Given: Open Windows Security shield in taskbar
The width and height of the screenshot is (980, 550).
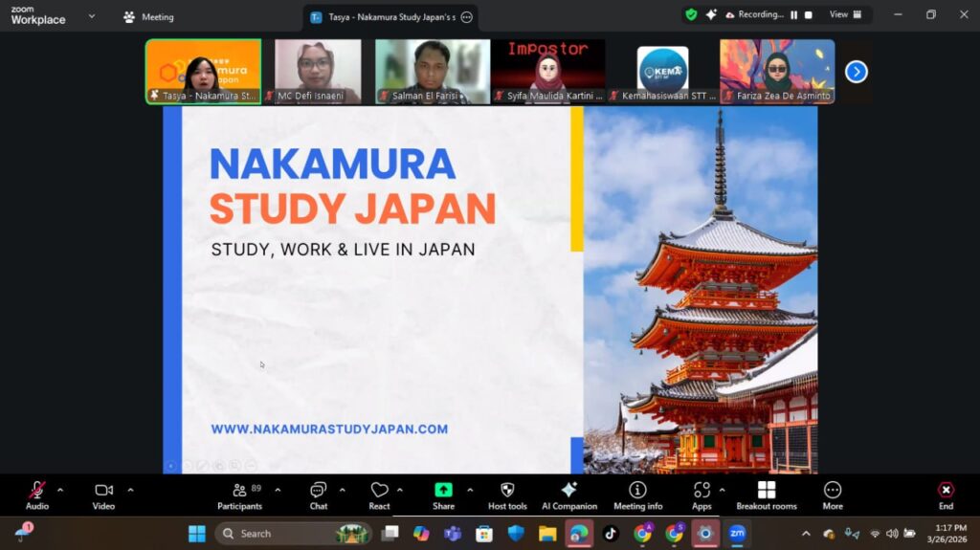Looking at the screenshot, I should (516, 533).
